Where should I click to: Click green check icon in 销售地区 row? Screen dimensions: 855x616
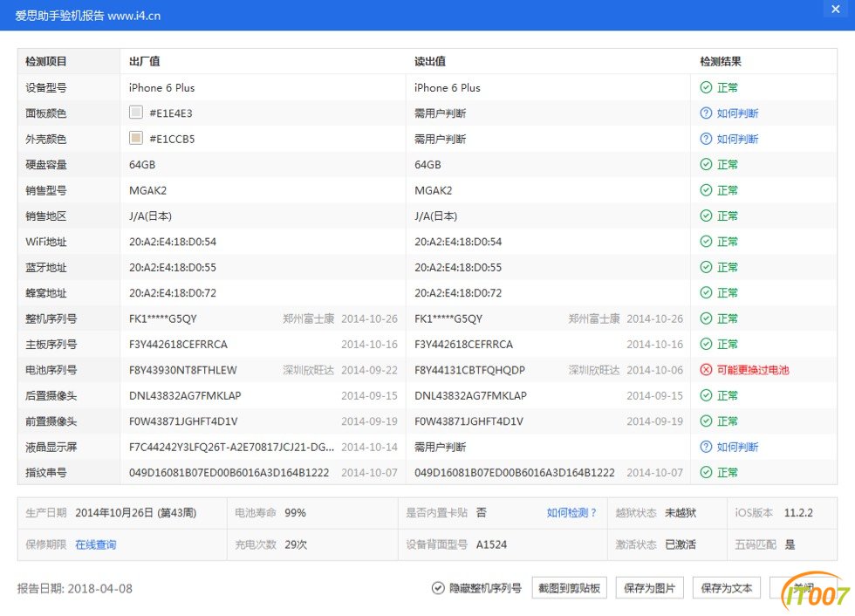tap(706, 216)
